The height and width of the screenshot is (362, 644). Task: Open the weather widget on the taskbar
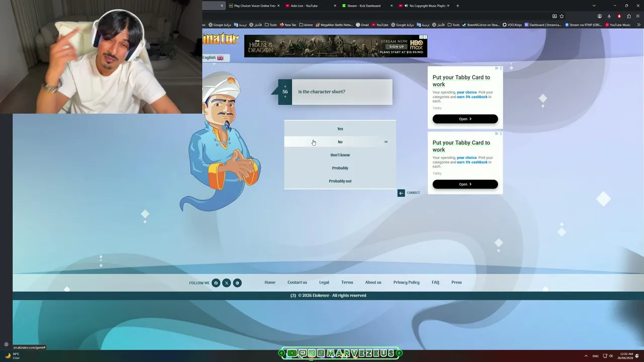(x=13, y=356)
